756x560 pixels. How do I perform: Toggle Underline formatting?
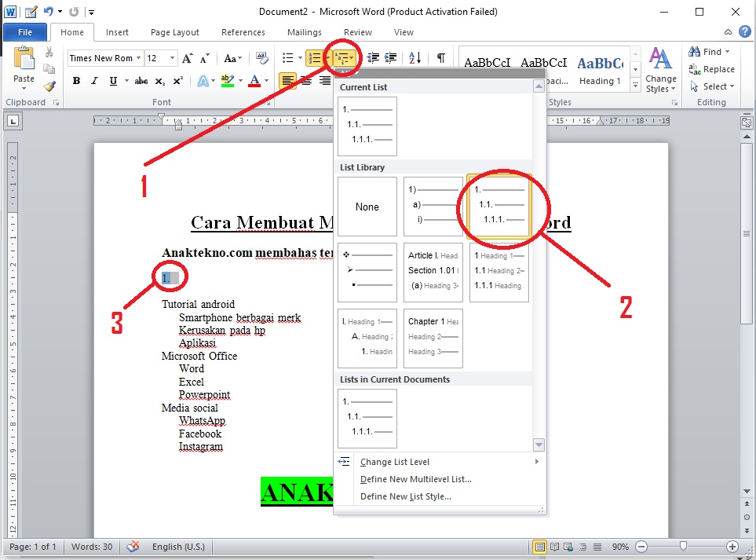[113, 81]
